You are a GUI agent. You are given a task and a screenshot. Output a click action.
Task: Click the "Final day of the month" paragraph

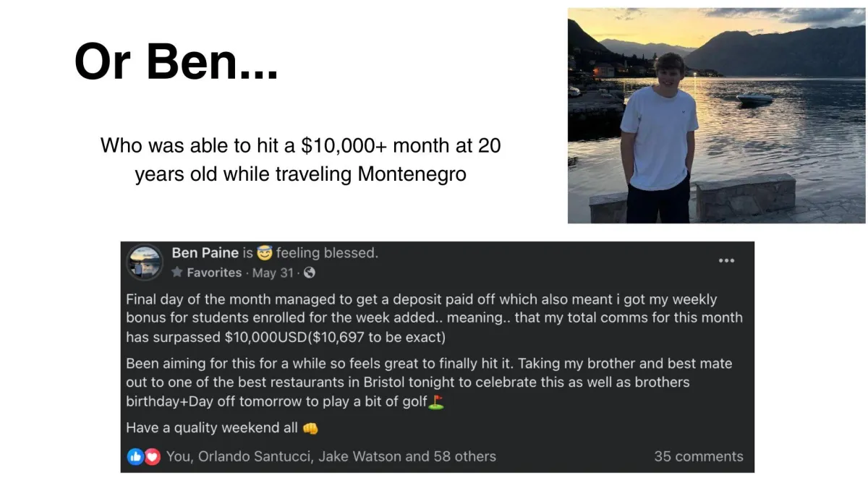click(x=434, y=317)
